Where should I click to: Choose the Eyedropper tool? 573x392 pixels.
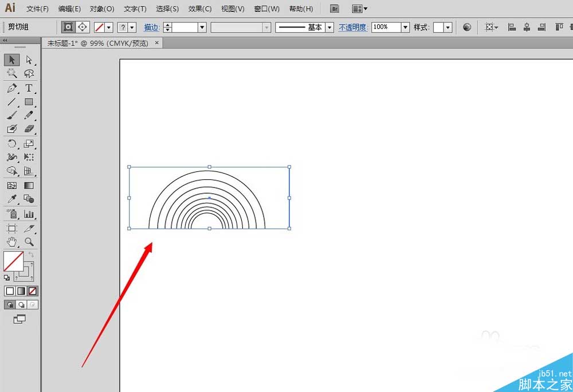coord(11,199)
